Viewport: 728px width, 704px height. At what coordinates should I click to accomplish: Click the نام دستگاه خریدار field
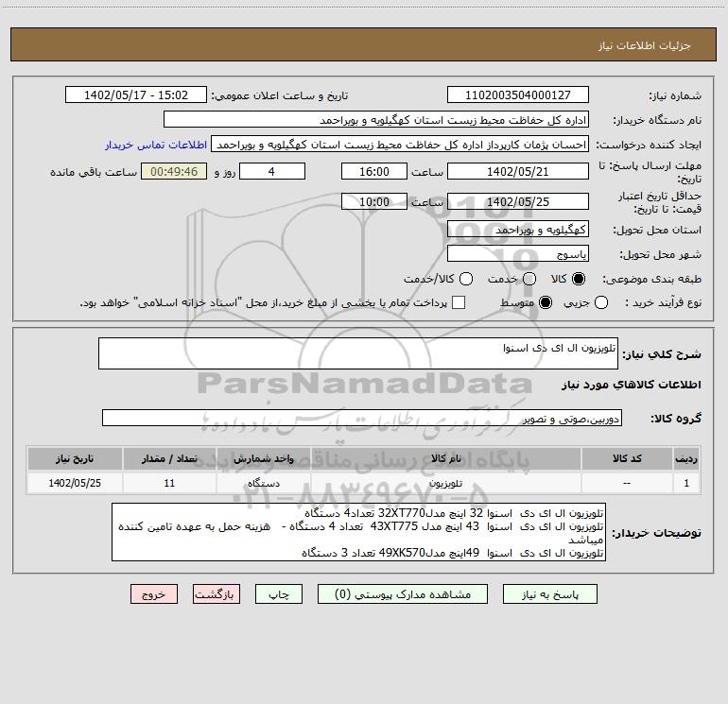(376, 120)
